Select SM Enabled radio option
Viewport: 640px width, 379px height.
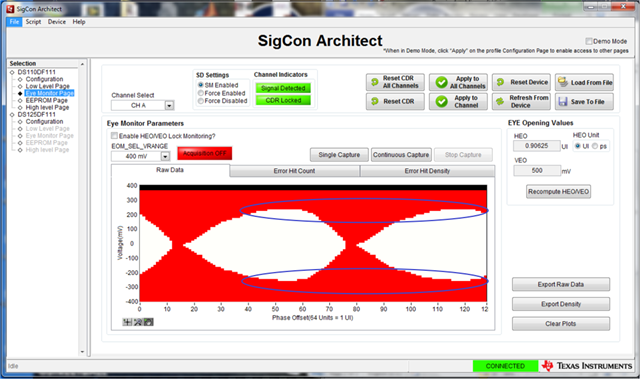click(x=200, y=85)
